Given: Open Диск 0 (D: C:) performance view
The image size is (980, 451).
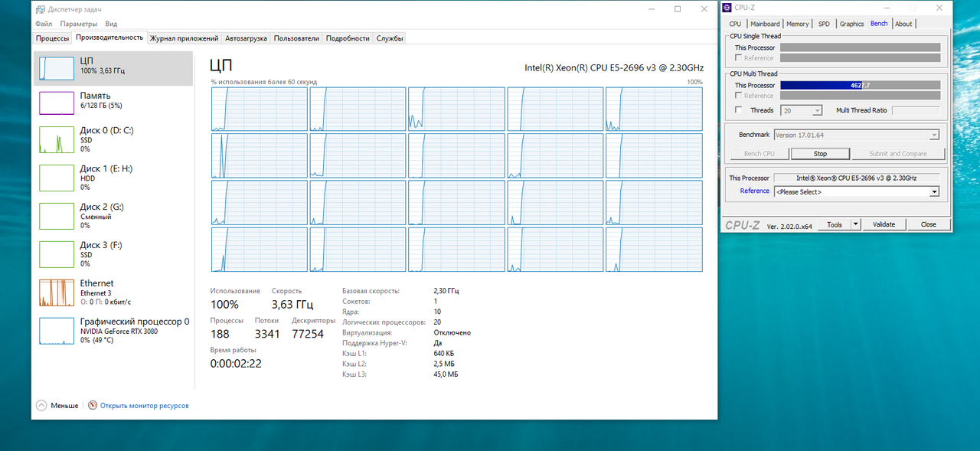Looking at the screenshot, I should (x=113, y=139).
